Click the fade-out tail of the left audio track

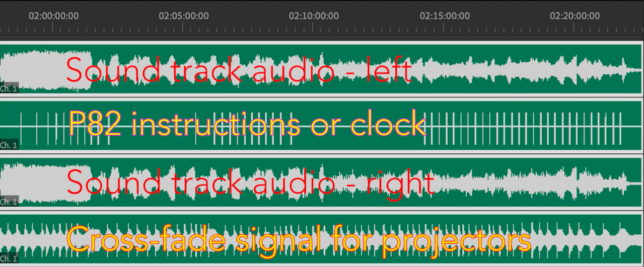633,69
